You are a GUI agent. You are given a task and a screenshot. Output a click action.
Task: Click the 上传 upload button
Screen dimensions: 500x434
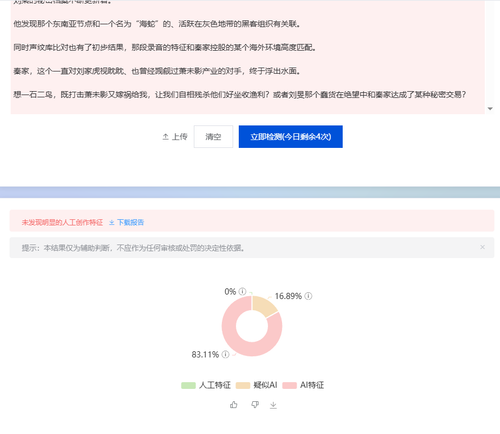(x=175, y=137)
